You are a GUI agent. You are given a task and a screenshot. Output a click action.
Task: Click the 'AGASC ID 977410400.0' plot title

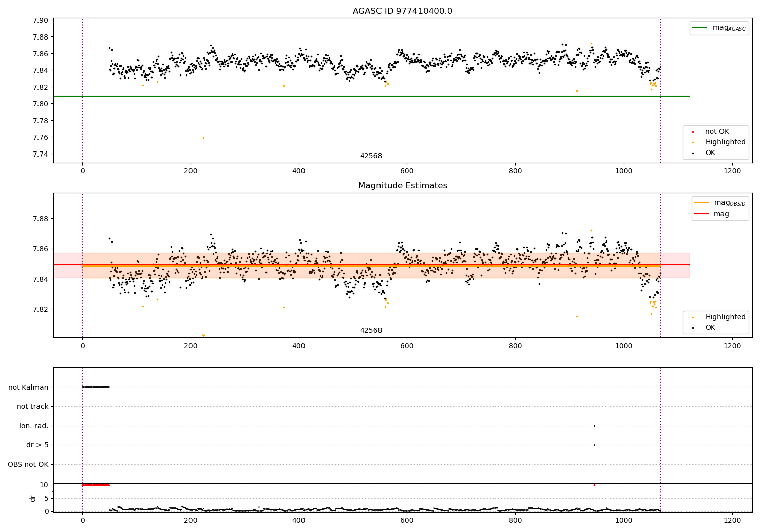pos(402,11)
